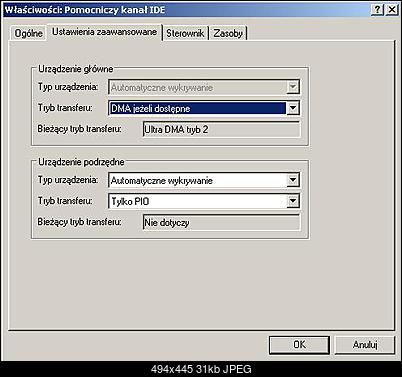Click the slave device Bieżący tryb transferu label

point(79,222)
